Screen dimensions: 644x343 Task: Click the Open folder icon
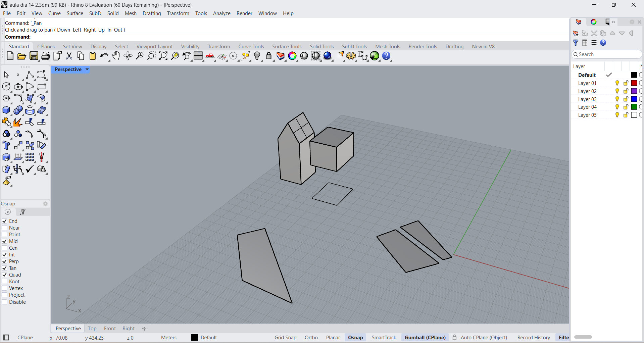(x=22, y=56)
